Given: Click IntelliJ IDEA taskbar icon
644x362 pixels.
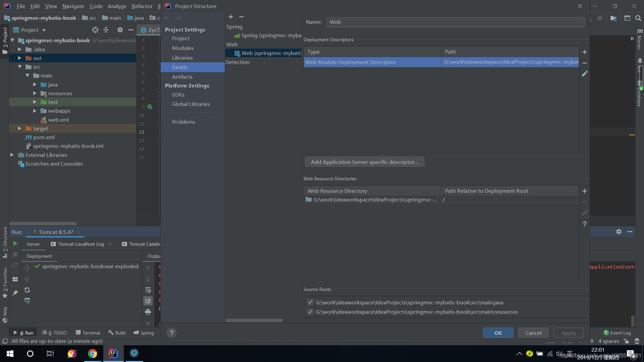Looking at the screenshot, I should click(x=113, y=354).
